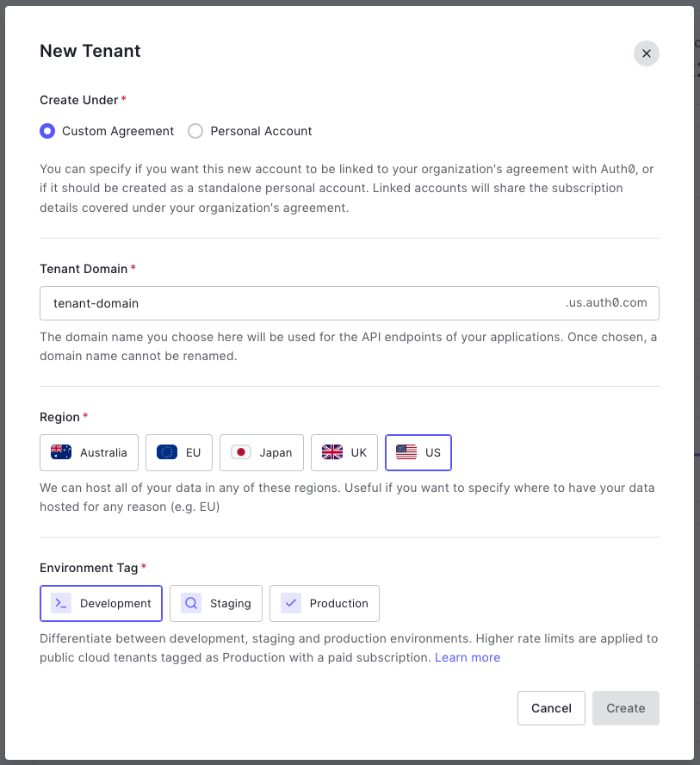Click the Production checkmark icon
The width and height of the screenshot is (700, 765).
291,603
